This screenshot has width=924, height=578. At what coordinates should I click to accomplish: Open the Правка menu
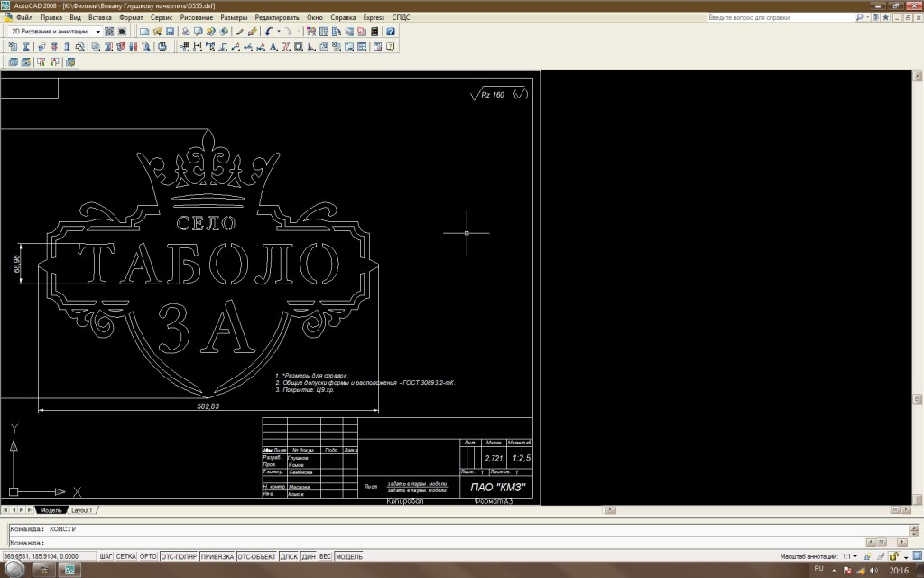(x=51, y=17)
